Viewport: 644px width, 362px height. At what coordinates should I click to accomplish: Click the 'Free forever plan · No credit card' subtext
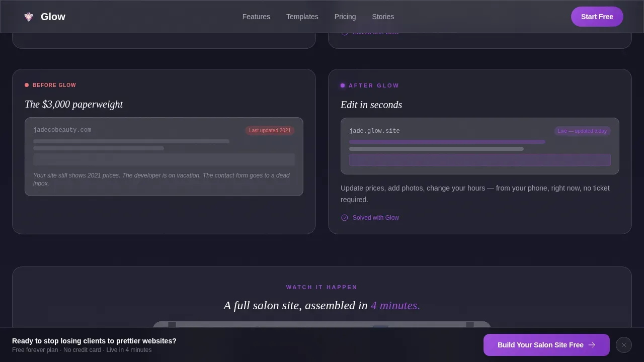click(x=82, y=350)
